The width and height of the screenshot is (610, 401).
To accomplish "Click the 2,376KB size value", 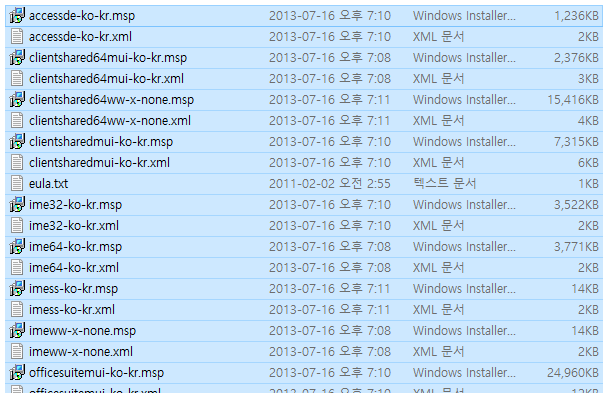I will point(577,58).
